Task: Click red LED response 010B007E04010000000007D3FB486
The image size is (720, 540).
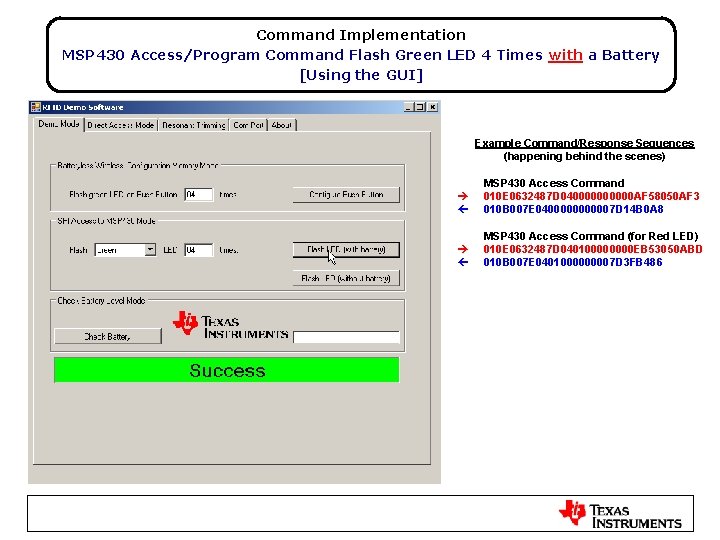Action: coord(573,262)
